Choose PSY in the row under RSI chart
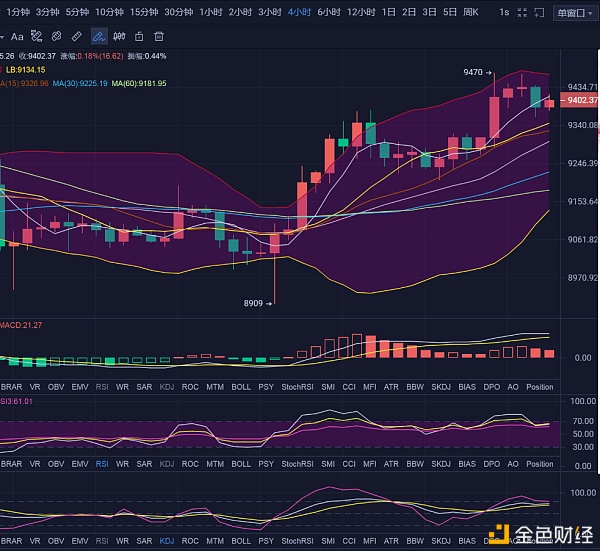Screen dimensions: 600x551 pos(266,464)
